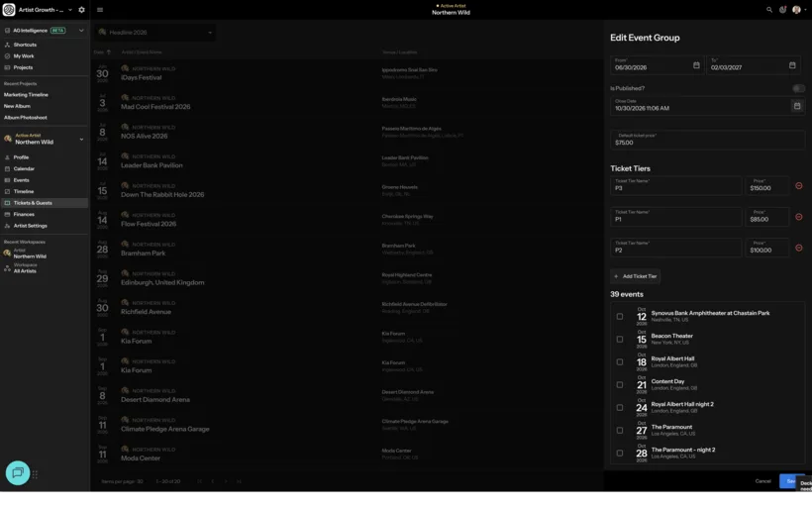This screenshot has height=508, width=812.
Task: Click the Artist Growth logo icon
Action: click(9, 10)
